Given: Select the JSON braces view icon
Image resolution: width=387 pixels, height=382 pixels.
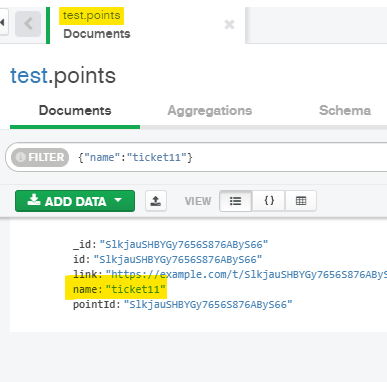Looking at the screenshot, I should coord(269,201).
